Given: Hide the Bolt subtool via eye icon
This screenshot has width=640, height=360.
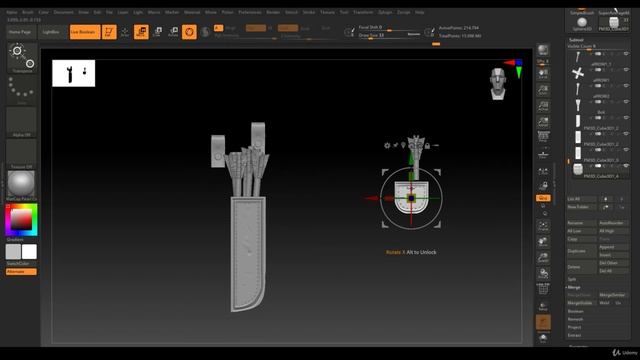Looking at the screenshot, I should pyautogui.click(x=626, y=102).
